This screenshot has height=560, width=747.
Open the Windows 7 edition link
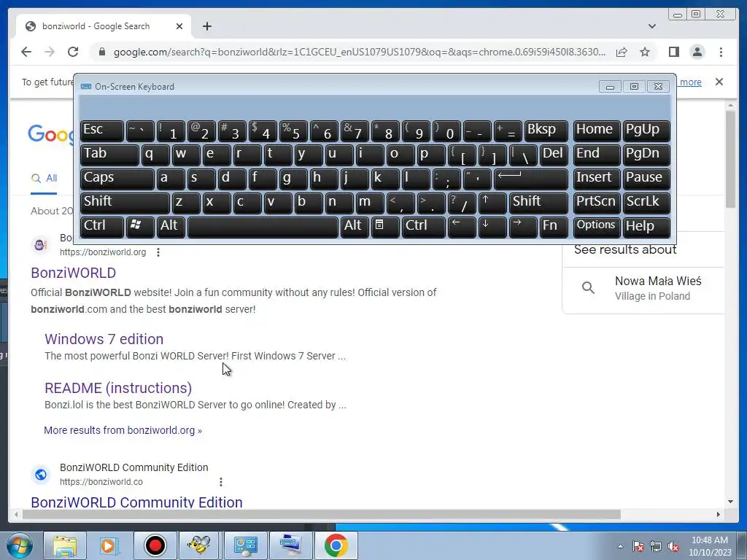coord(104,339)
